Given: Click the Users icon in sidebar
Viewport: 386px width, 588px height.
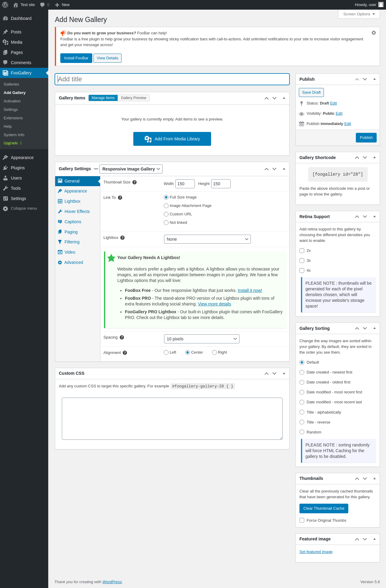Looking at the screenshot, I should 5,178.
